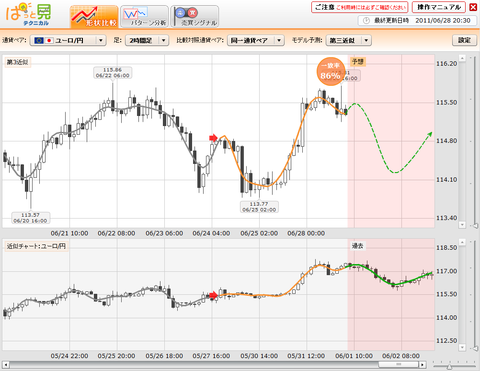Click the 予想 label on upper chart
Screen dimensions: 480x371
click(x=358, y=62)
